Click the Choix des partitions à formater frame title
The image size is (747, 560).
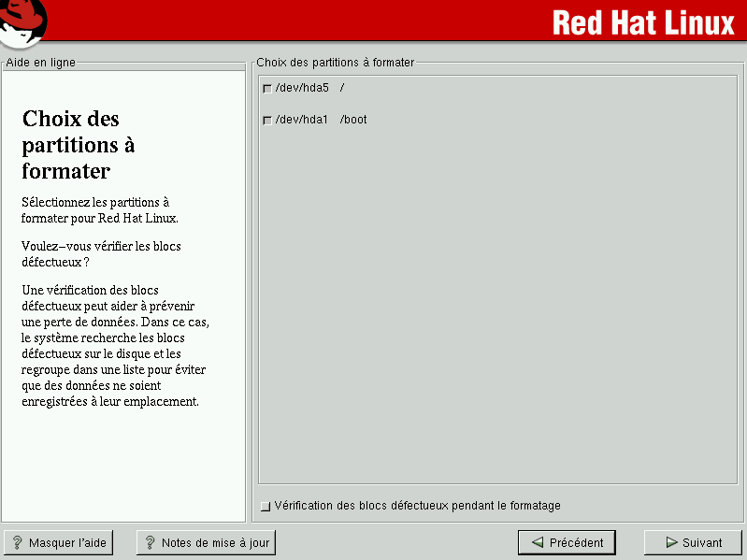tap(335, 63)
